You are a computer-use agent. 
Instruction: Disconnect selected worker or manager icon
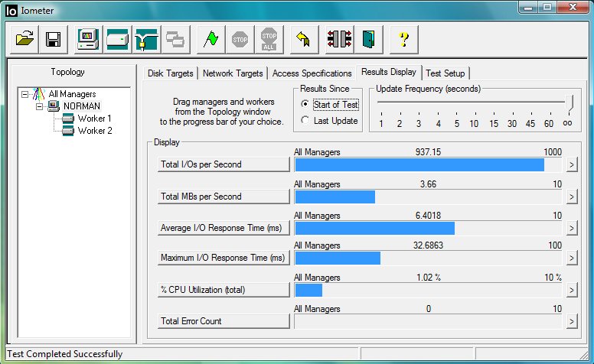pos(339,39)
